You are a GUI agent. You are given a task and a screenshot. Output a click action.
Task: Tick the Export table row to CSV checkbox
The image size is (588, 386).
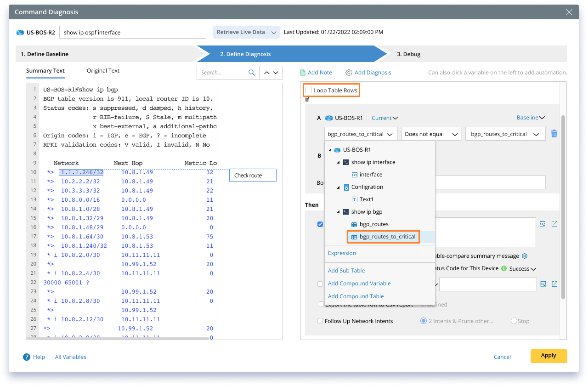click(x=320, y=304)
